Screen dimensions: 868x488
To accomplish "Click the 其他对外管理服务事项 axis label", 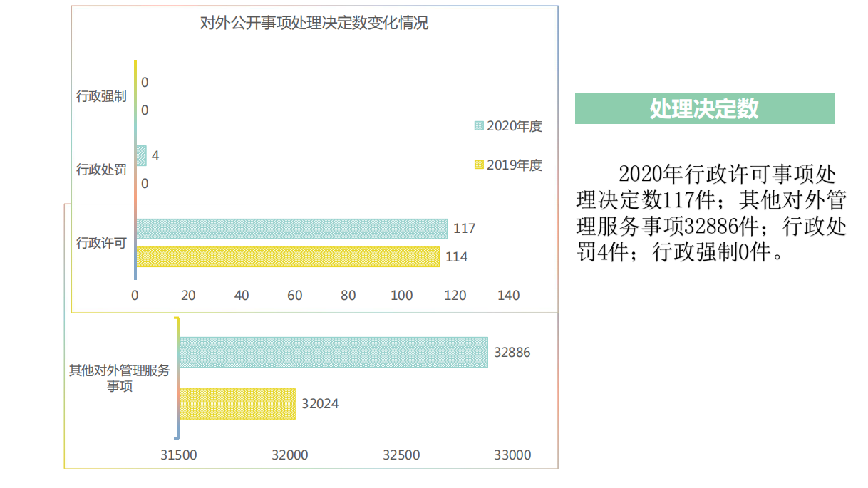I will pyautogui.click(x=120, y=378).
